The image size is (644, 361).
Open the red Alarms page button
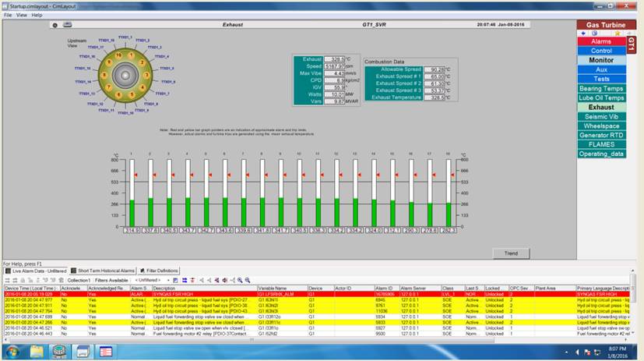point(601,41)
